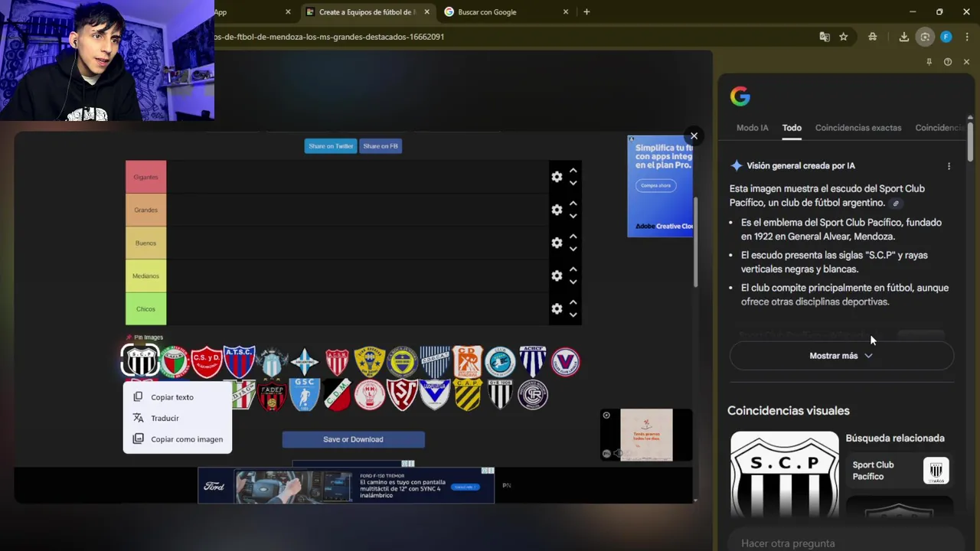Open the S.C.P visual match image
Image resolution: width=980 pixels, height=551 pixels.
[x=785, y=474]
